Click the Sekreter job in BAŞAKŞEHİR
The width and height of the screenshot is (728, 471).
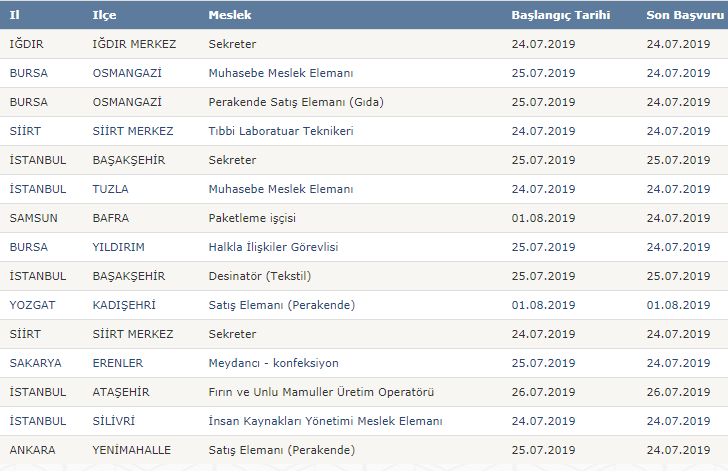click(x=232, y=160)
